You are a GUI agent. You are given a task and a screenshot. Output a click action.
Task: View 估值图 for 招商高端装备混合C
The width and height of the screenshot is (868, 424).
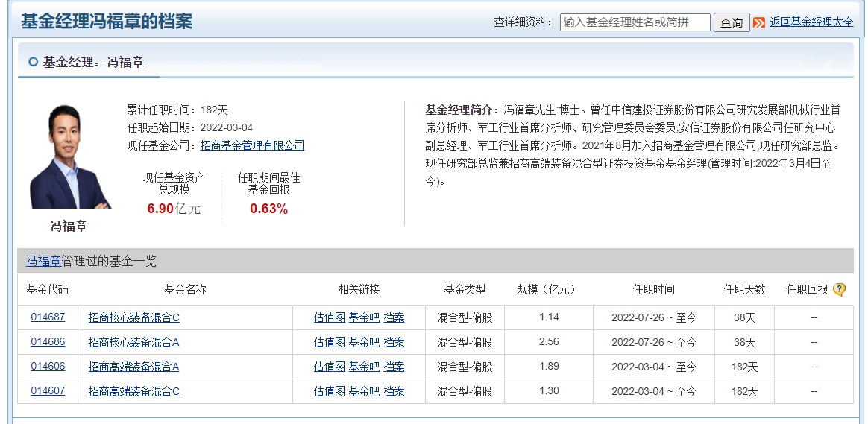(329, 391)
